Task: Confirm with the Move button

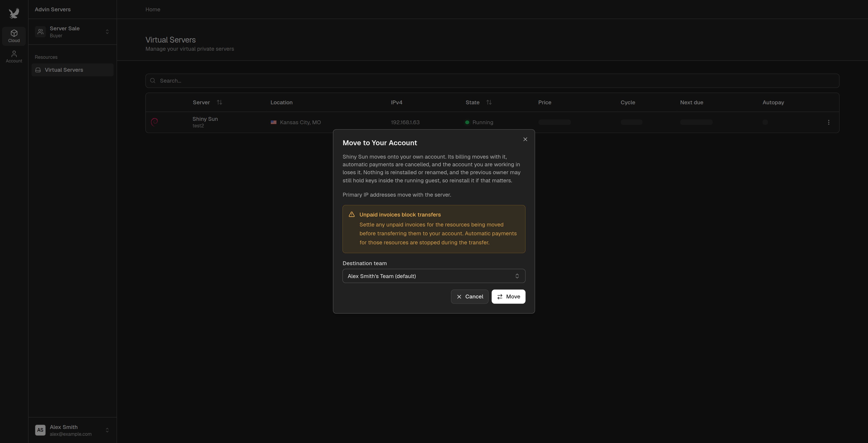Action: (508, 297)
